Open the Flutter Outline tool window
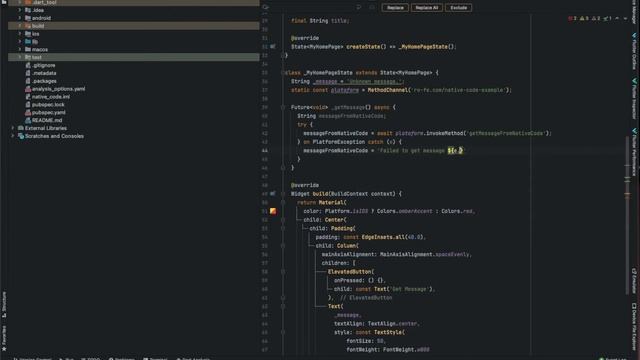 (634, 52)
